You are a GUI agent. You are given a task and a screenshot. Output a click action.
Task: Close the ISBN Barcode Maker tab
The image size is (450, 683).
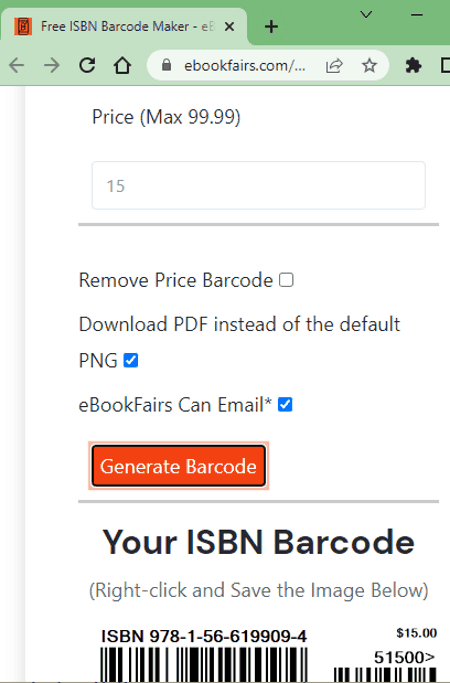click(229, 27)
